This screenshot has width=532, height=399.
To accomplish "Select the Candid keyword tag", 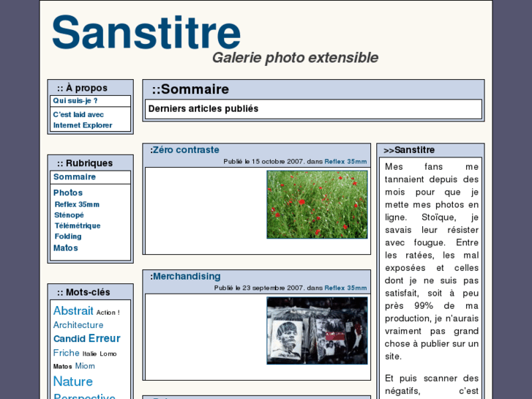I will point(70,339).
